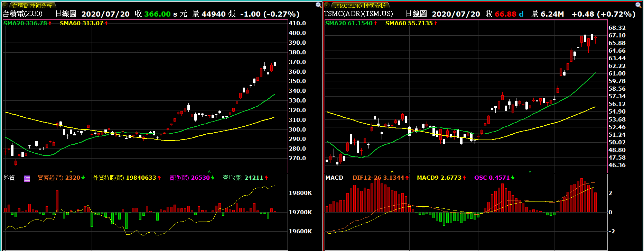
Task: Click the 日線圖 period label on TSMC(ADR) chart
Action: point(416,14)
